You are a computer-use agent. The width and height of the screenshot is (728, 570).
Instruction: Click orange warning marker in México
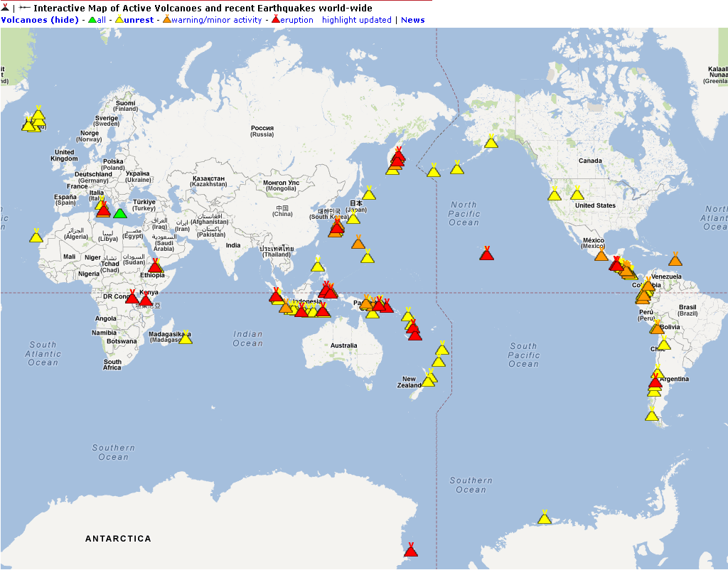point(601,254)
